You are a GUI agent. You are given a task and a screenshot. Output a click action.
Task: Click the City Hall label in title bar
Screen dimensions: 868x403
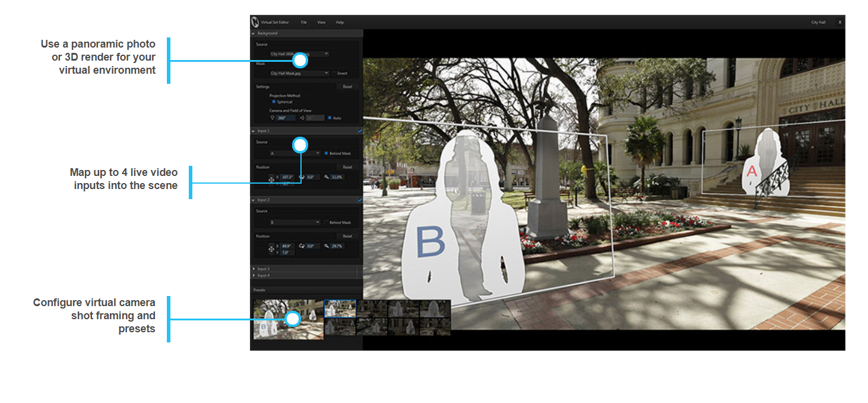point(818,22)
